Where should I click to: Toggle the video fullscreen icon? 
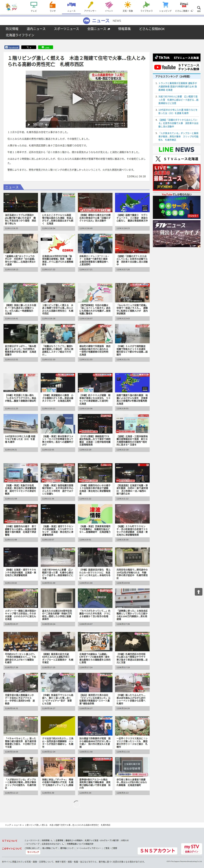point(123,125)
